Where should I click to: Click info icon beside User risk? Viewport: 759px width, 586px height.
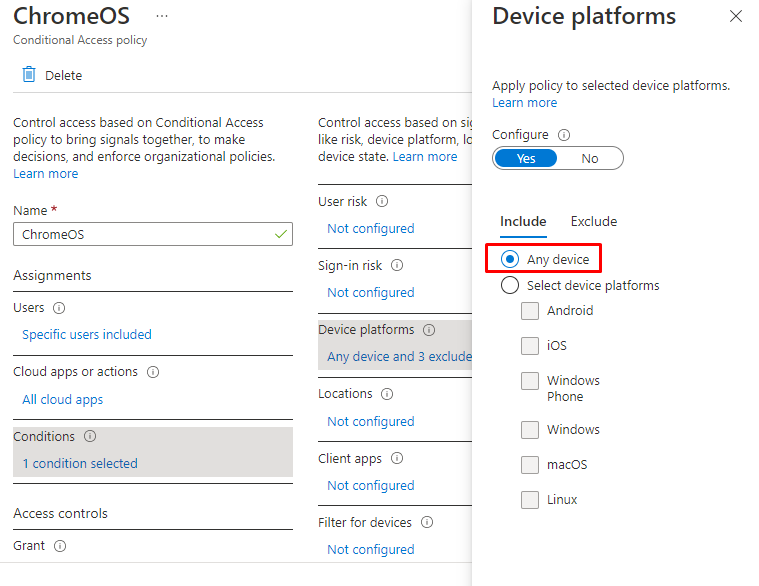pyautogui.click(x=382, y=201)
